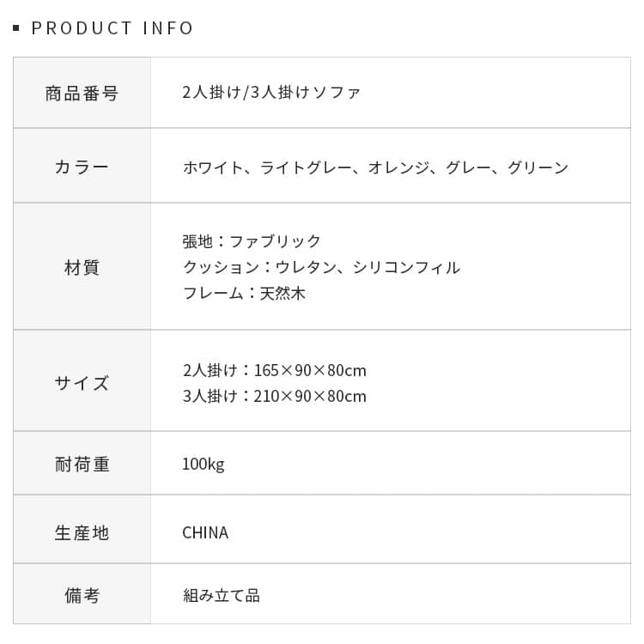Click the 210×90×80cm three-seater size line
The image size is (644, 644).
pyautogui.click(x=274, y=397)
